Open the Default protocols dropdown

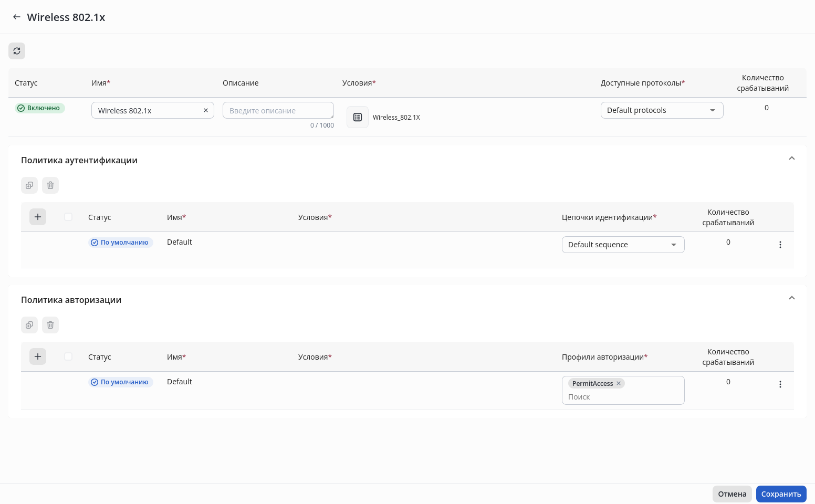[662, 110]
